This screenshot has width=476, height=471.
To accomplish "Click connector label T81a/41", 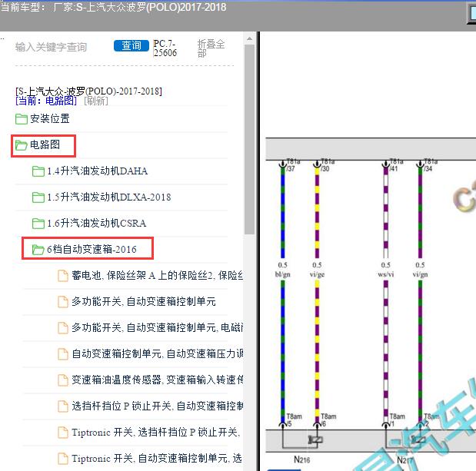I will pyautogui.click(x=397, y=164).
